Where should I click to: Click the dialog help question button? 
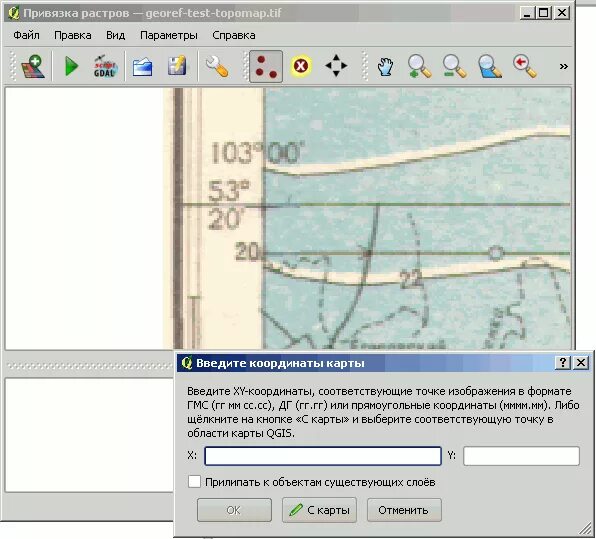click(563, 363)
